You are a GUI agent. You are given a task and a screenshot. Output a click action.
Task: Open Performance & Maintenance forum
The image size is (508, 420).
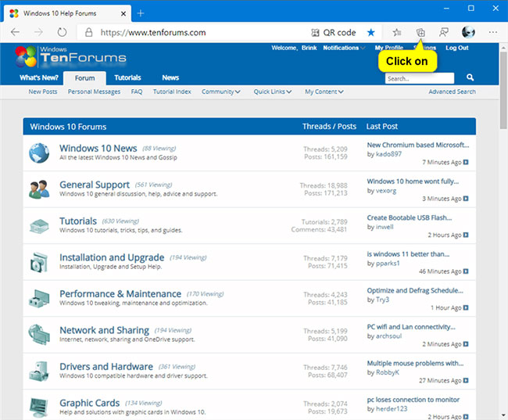pos(120,293)
